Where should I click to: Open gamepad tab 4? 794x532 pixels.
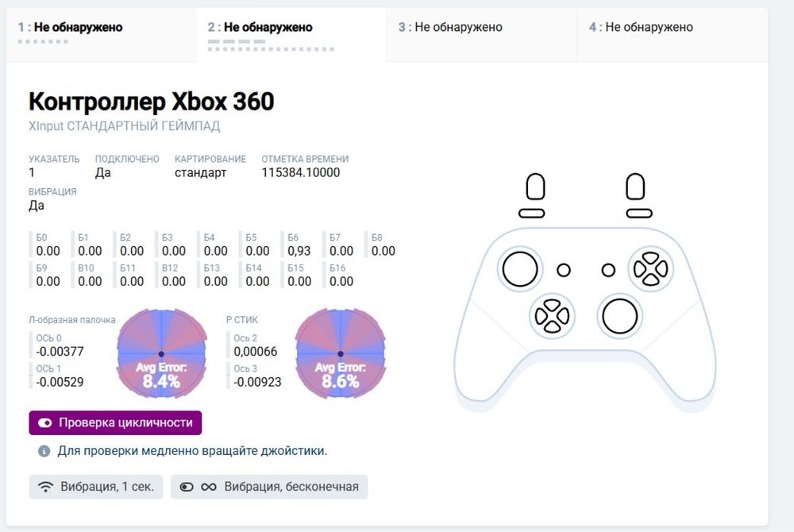pos(673,35)
